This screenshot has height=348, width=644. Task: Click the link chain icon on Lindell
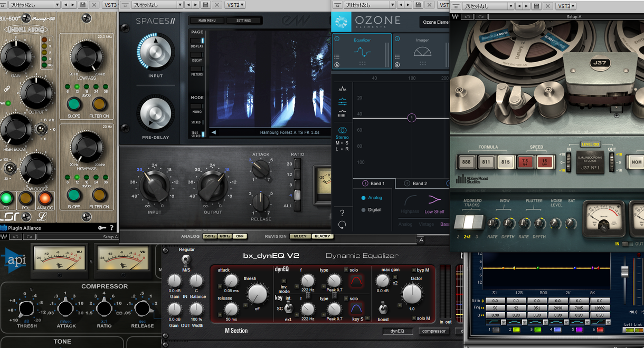(x=7, y=90)
